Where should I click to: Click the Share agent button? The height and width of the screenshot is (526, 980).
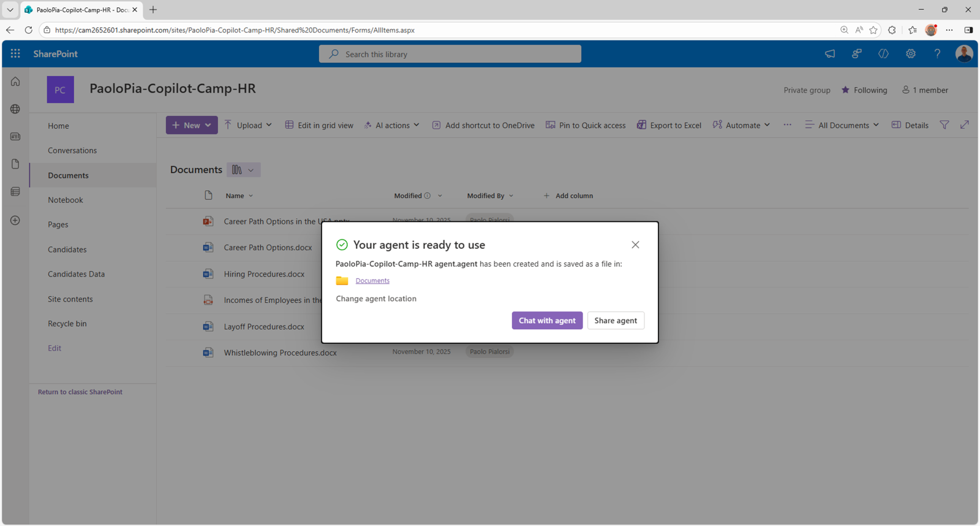point(616,321)
